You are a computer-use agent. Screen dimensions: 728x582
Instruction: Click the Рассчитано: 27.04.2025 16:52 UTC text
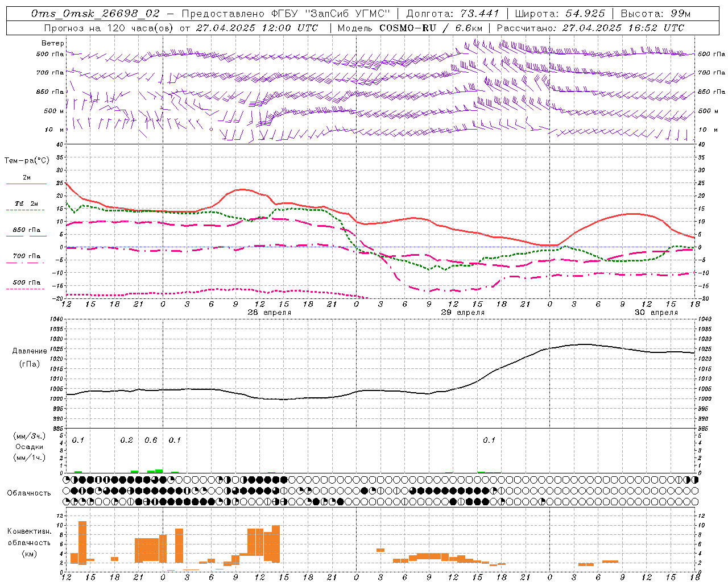(590, 28)
